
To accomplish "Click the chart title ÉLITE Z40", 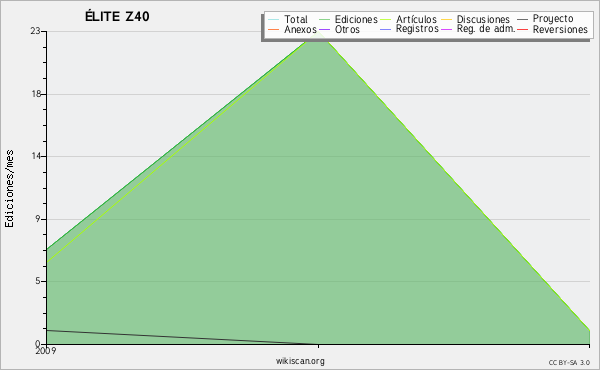I will (x=117, y=16).
